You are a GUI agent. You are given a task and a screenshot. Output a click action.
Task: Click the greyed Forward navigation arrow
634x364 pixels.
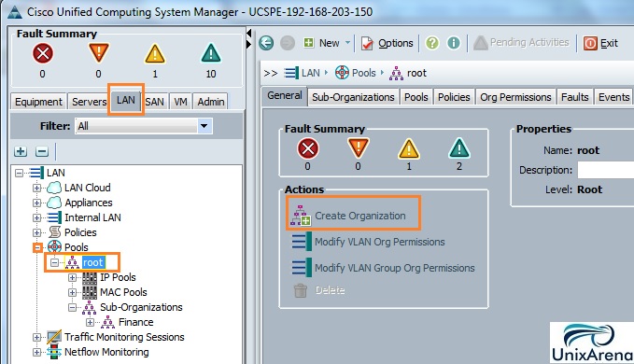[x=288, y=43]
